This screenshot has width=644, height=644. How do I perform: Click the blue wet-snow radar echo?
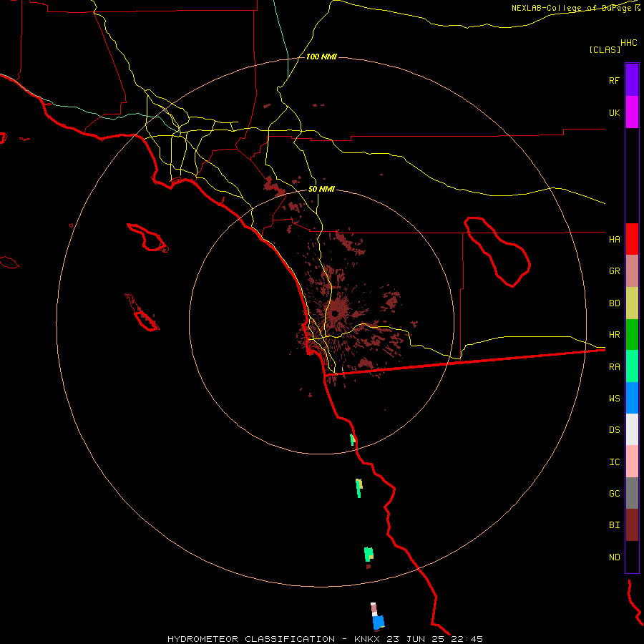point(379,622)
